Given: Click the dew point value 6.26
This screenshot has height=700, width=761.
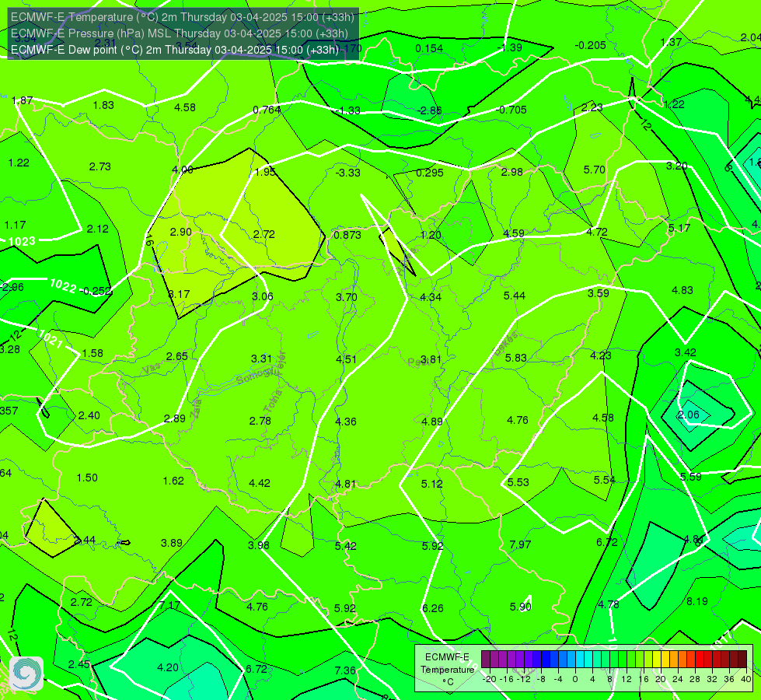Looking at the screenshot, I should [432, 608].
